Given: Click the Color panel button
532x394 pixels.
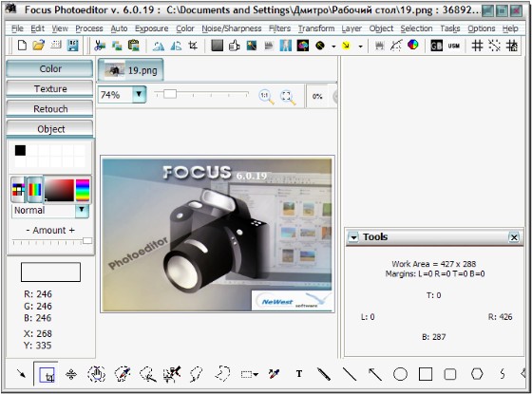Looking at the screenshot, I should click(49, 68).
